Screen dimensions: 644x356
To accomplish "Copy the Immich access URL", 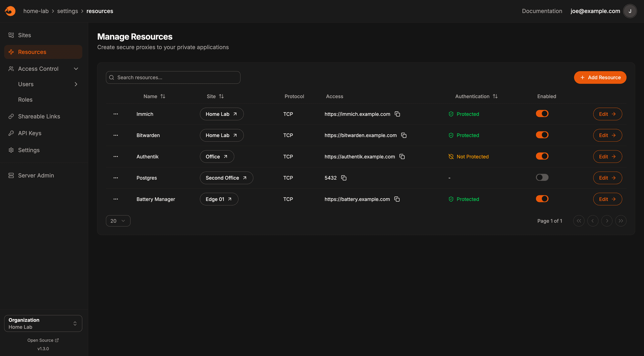I will tap(397, 114).
